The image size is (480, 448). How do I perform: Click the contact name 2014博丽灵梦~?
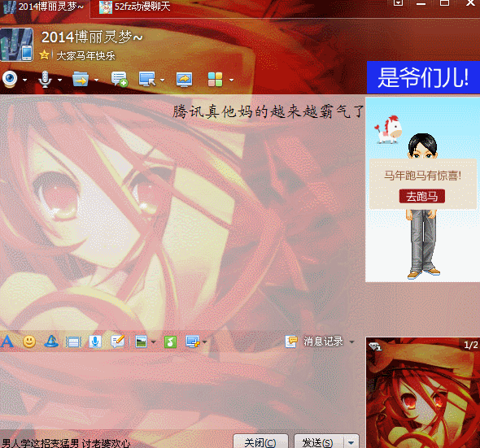[x=92, y=37]
